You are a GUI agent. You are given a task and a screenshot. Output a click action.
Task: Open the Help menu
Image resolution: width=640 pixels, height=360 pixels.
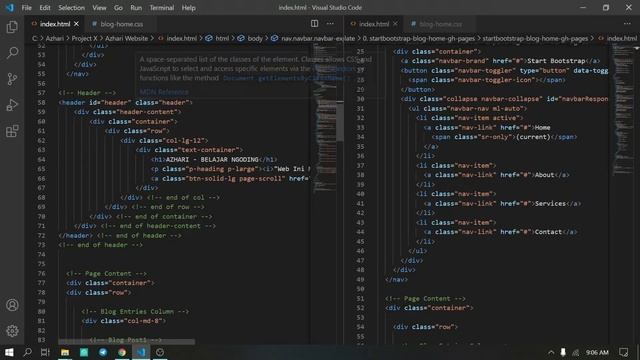(x=189, y=8)
